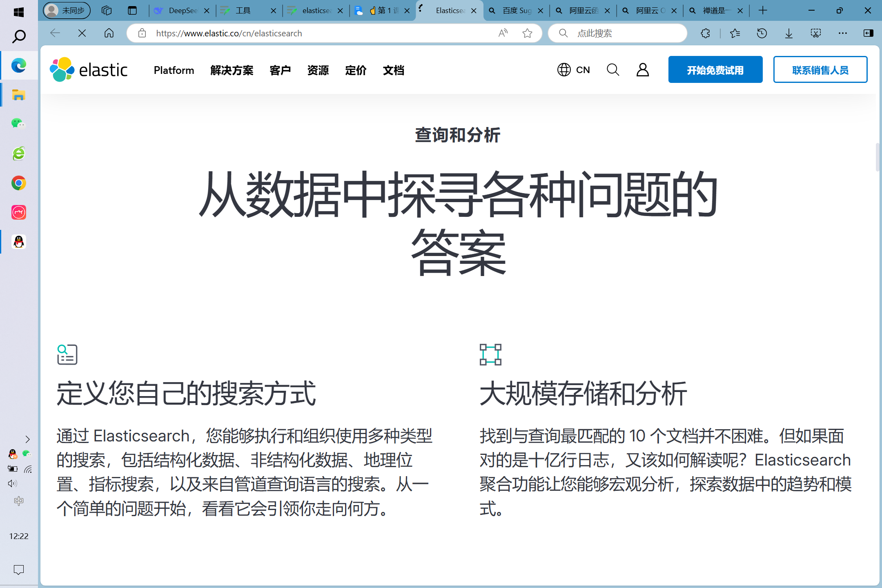
Task: Open Microsoft Edge from the taskbar
Action: click(19, 65)
